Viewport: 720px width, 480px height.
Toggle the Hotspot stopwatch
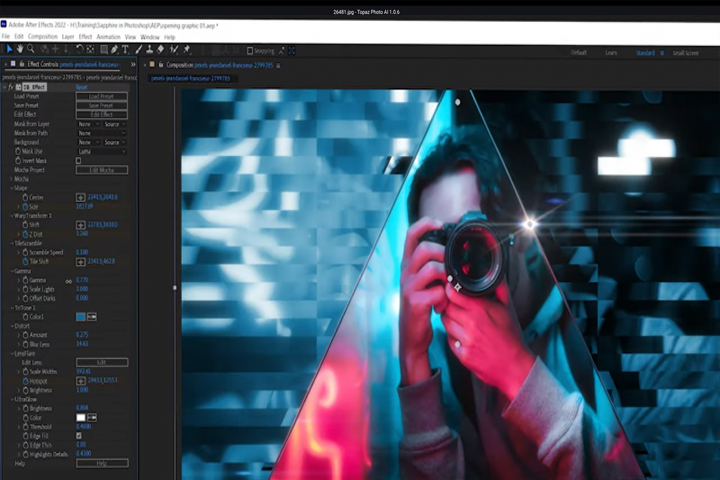coord(25,381)
